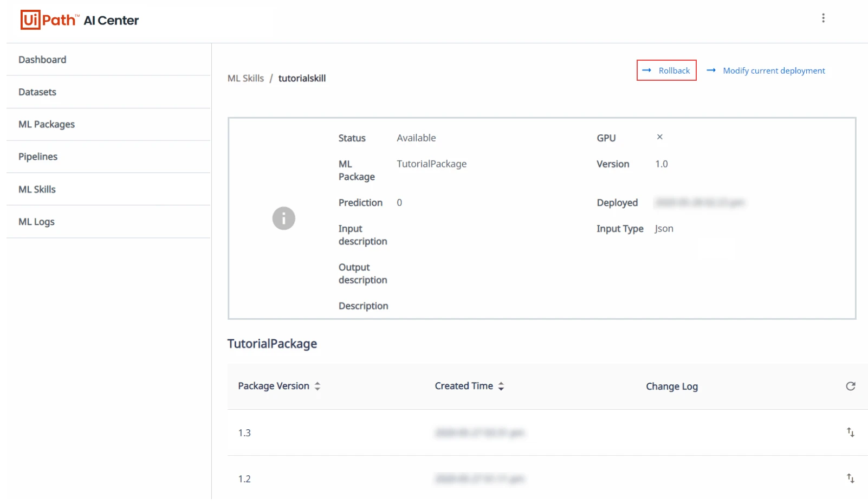
Task: Click the Prediction value 0
Action: pyautogui.click(x=399, y=203)
